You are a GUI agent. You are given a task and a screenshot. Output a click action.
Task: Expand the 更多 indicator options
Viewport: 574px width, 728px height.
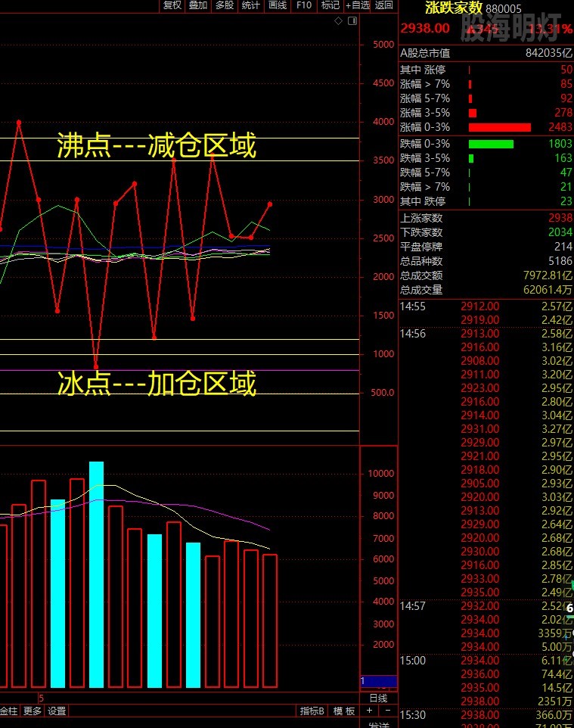pyautogui.click(x=33, y=711)
